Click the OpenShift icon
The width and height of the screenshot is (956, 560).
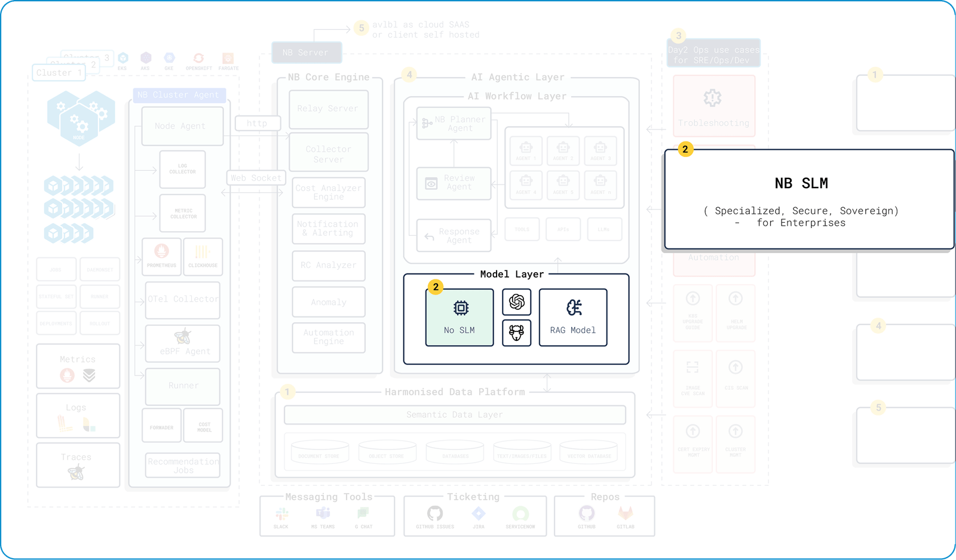(x=198, y=58)
